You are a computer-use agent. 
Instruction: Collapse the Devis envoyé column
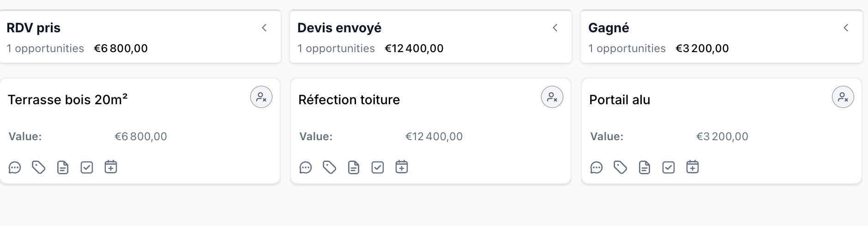pyautogui.click(x=555, y=28)
